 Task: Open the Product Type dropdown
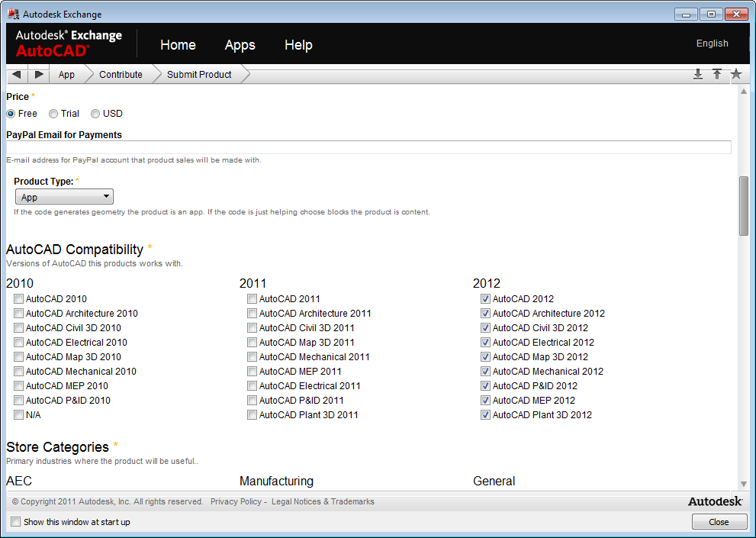coord(64,197)
